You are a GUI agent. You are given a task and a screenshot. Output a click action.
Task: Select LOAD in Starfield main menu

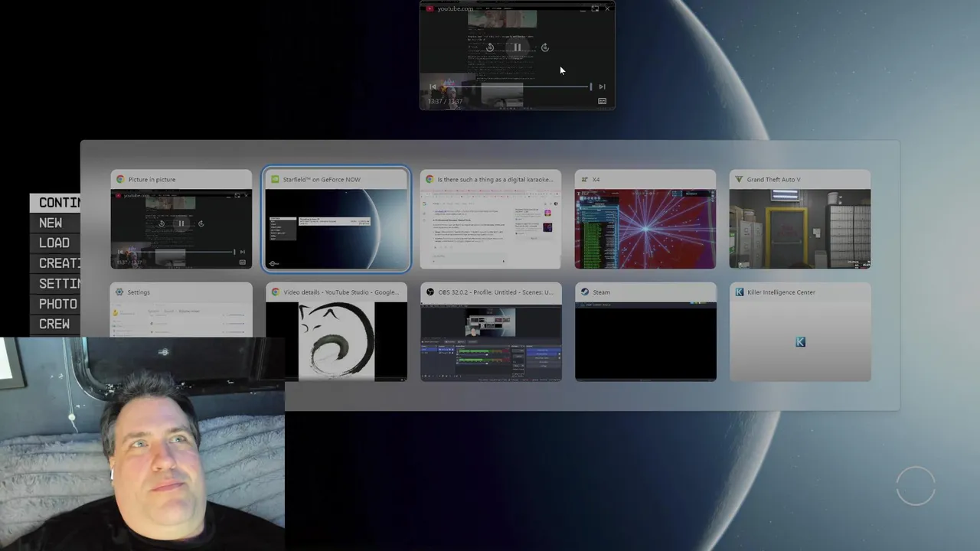(54, 243)
